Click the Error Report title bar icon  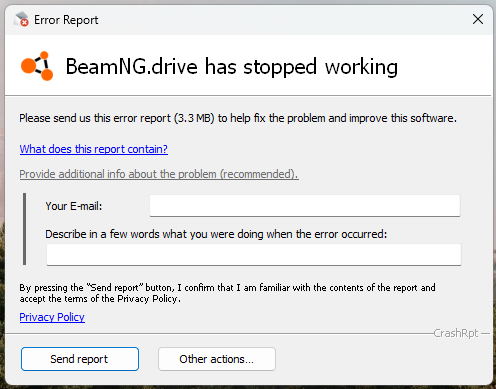21,19
